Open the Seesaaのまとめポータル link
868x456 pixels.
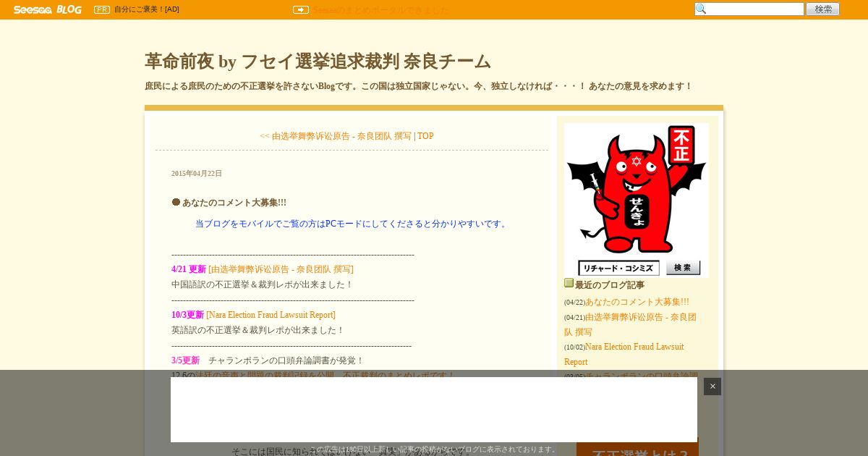[380, 10]
